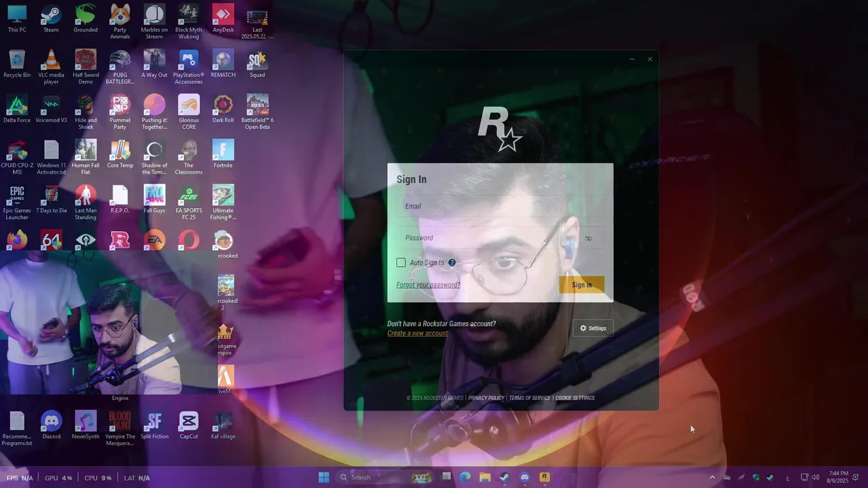The image size is (868, 488).
Task: Open the volume control in tray
Action: coord(815,477)
